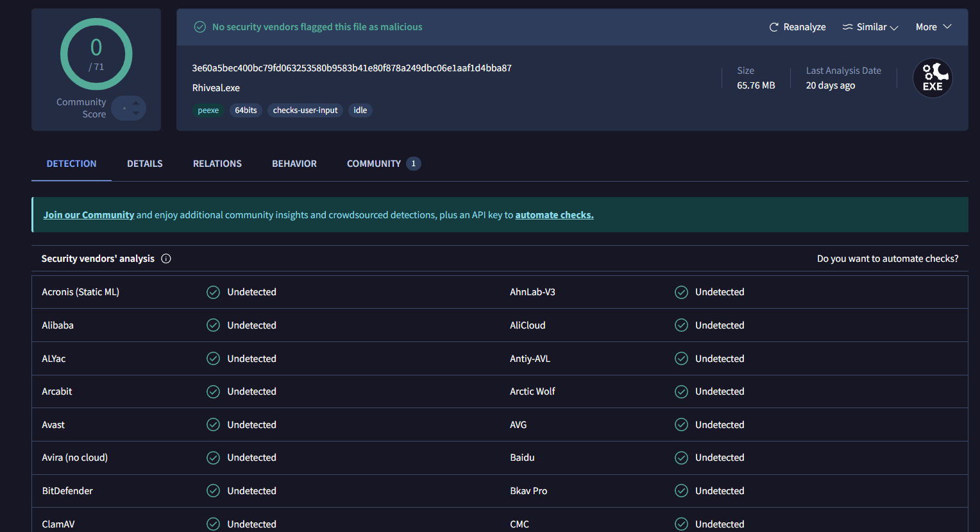Open the Behavior tab
The height and width of the screenshot is (532, 980).
tap(294, 164)
